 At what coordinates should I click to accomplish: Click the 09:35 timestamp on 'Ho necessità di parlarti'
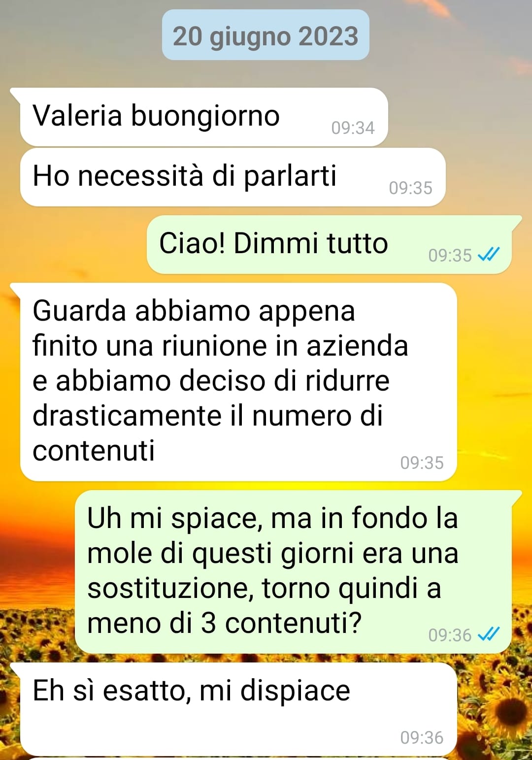click(x=410, y=188)
